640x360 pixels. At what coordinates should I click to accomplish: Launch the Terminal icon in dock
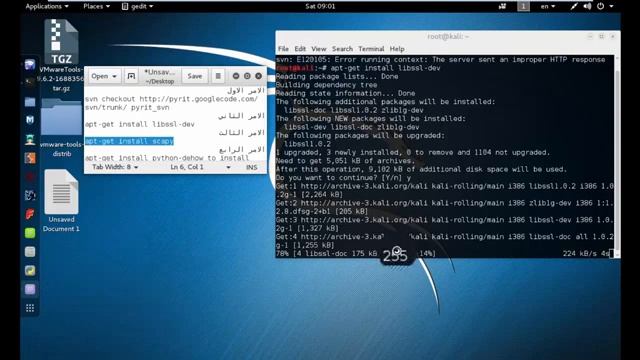(30, 83)
